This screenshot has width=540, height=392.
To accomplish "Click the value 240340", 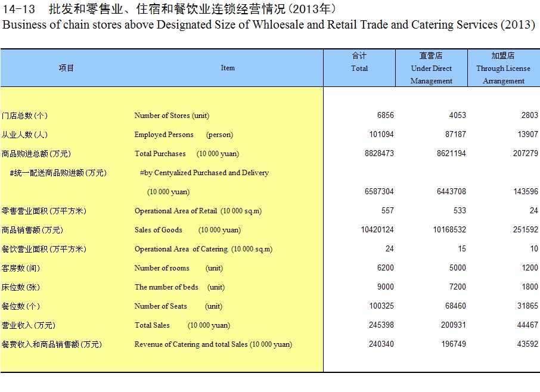I will pyautogui.click(x=381, y=344).
